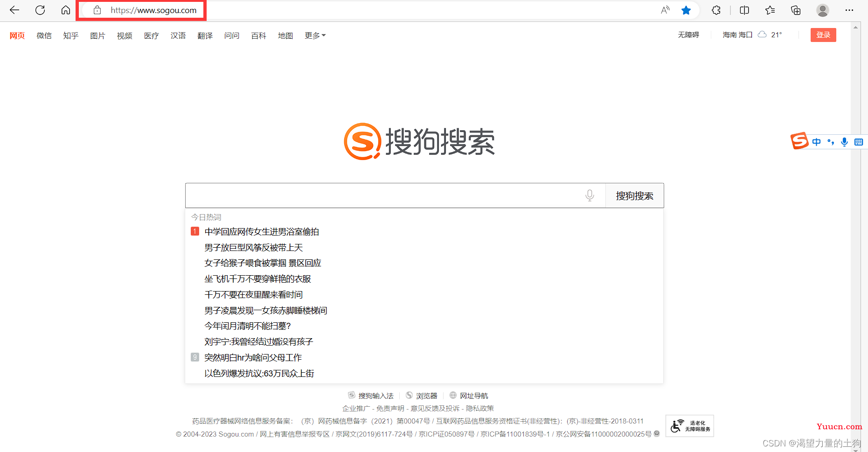Select hot search 坐飞机千万不要穿鲜艳的衣服

(257, 279)
